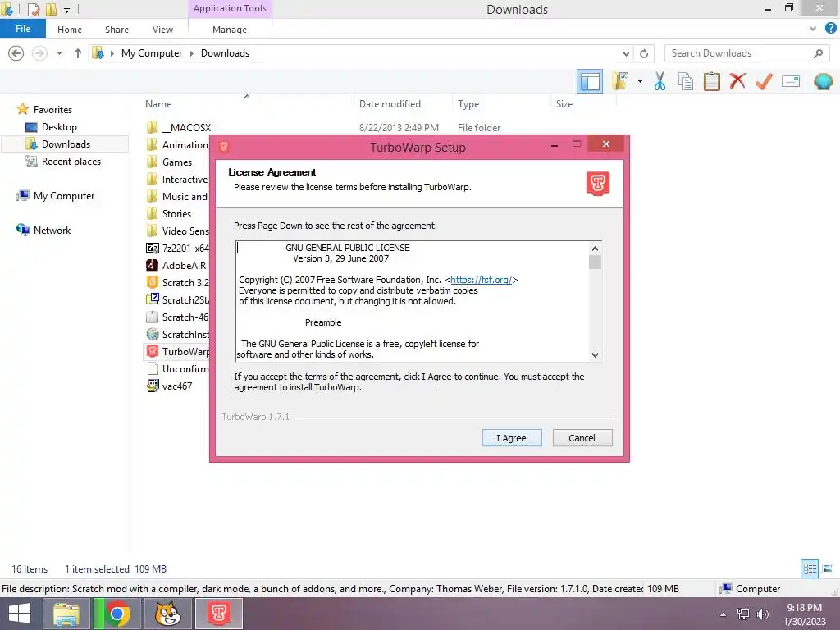Sort by the Date modified column header
The width and height of the screenshot is (840, 630).
(390, 104)
